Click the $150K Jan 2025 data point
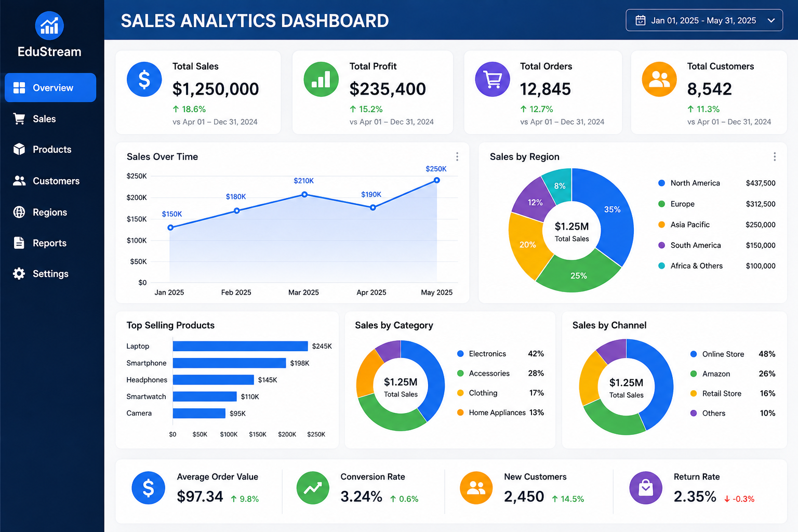 [170, 228]
